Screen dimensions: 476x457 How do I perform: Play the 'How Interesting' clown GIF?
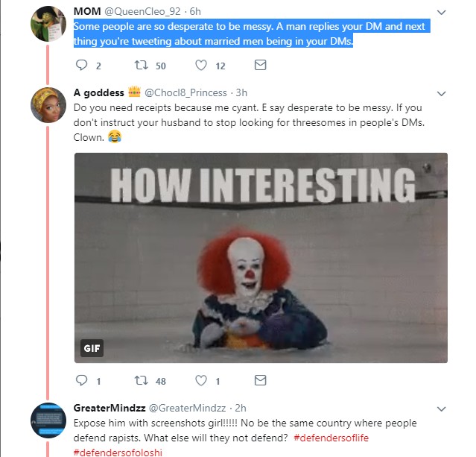click(261, 258)
